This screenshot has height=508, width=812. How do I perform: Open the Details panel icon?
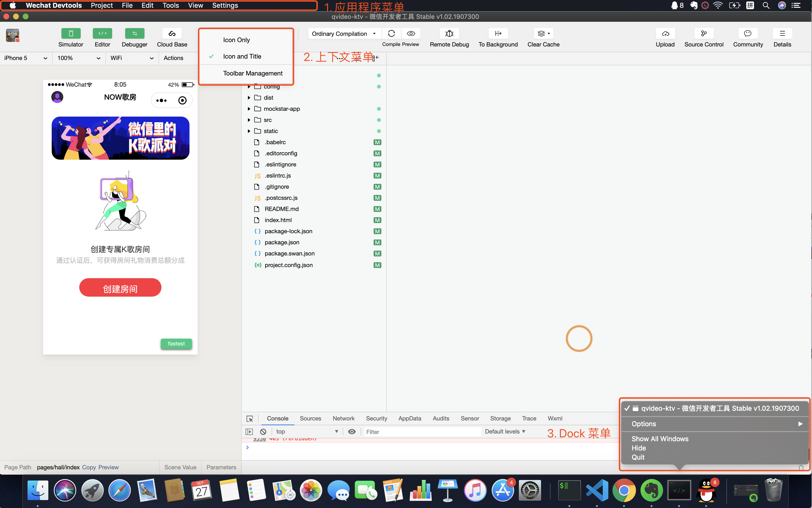782,34
